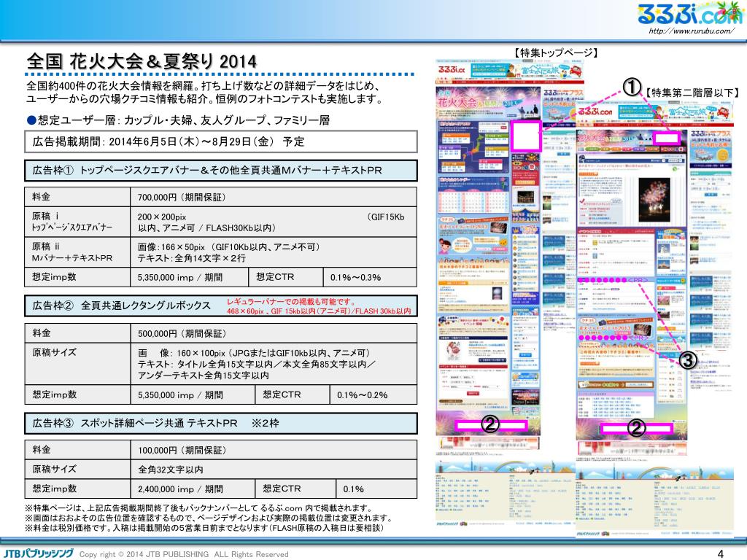Select the 画像:166×50pix specification line
The width and height of the screenshot is (747, 560).
point(228,247)
